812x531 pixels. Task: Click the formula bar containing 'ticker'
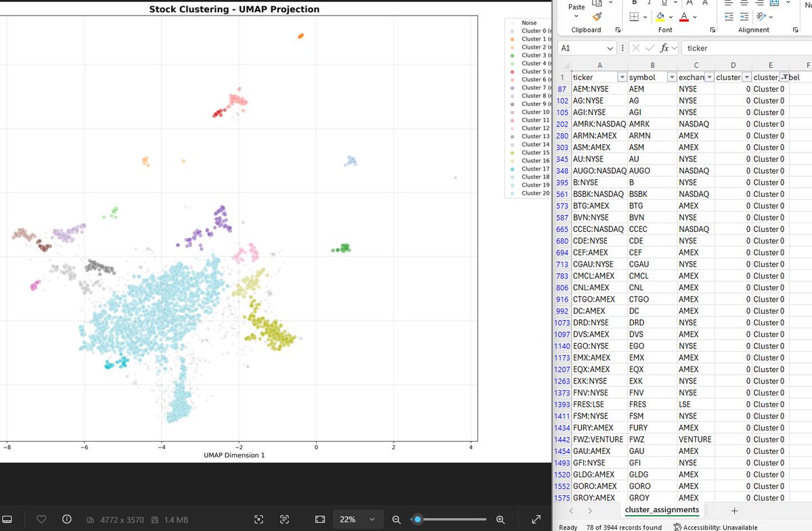746,48
